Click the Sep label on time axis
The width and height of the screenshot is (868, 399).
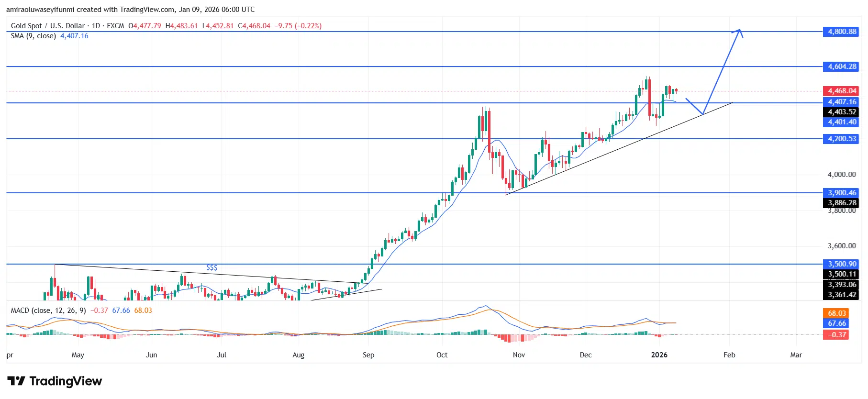(x=368, y=355)
